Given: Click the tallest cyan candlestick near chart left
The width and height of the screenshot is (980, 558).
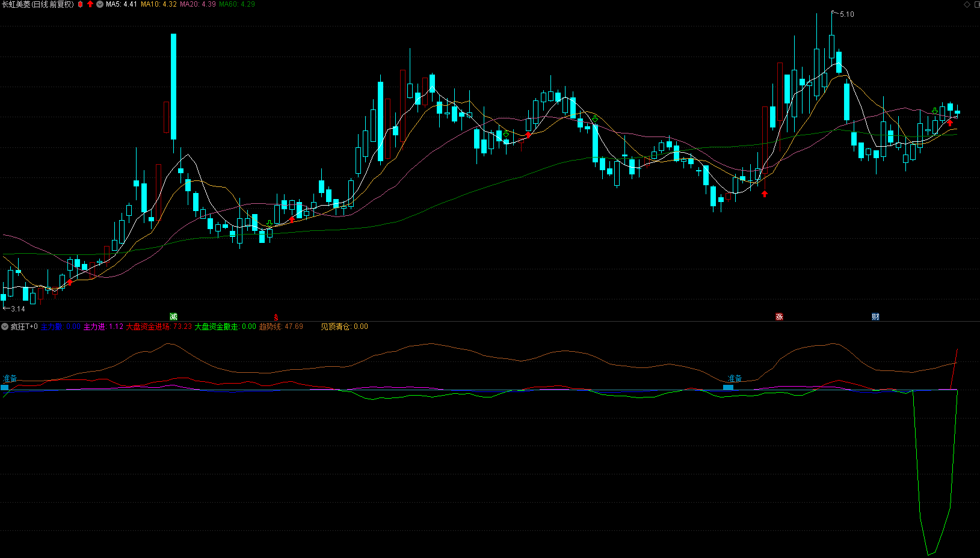Looking at the screenshot, I should [174, 87].
